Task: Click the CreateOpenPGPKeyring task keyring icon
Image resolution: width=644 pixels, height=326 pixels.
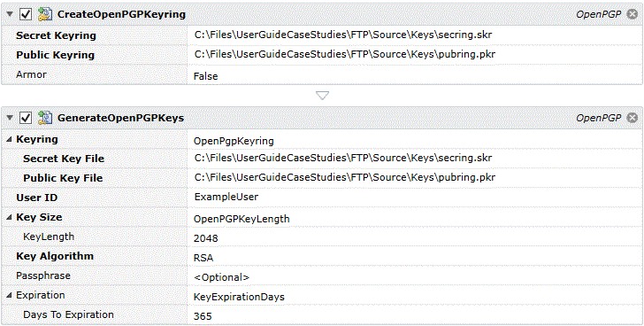Action: (x=44, y=14)
